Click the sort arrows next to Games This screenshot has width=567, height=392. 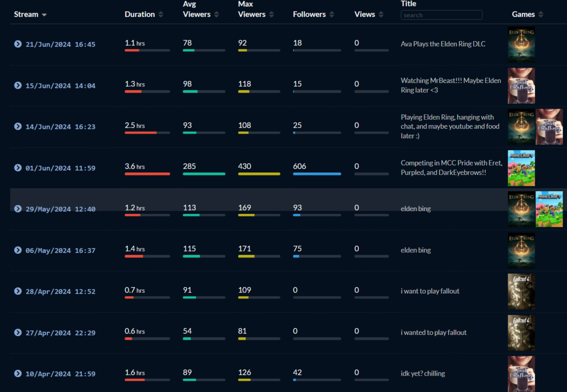pyautogui.click(x=541, y=14)
